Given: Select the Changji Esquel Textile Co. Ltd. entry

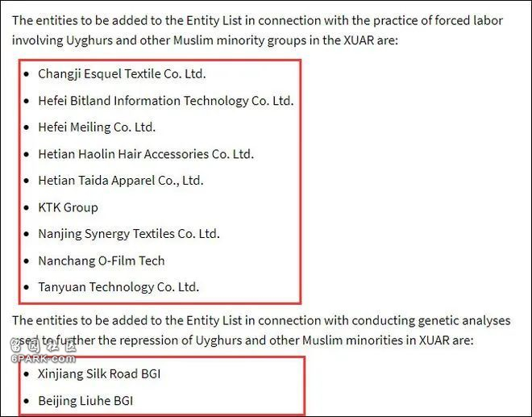Looking at the screenshot, I should pyautogui.click(x=122, y=74).
